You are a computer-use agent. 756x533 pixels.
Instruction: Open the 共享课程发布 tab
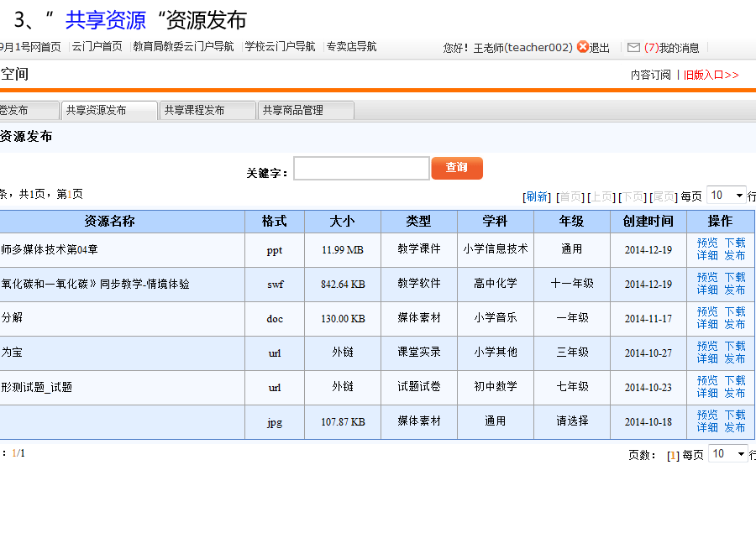[207, 111]
